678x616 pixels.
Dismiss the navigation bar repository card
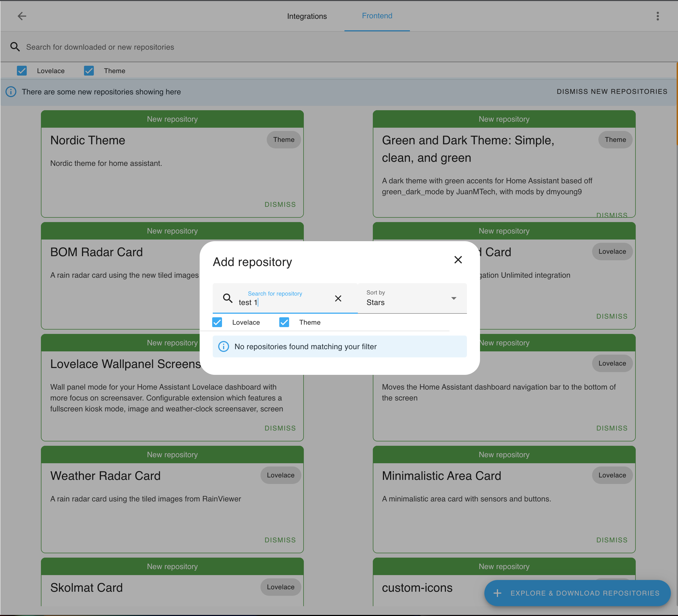[612, 428]
